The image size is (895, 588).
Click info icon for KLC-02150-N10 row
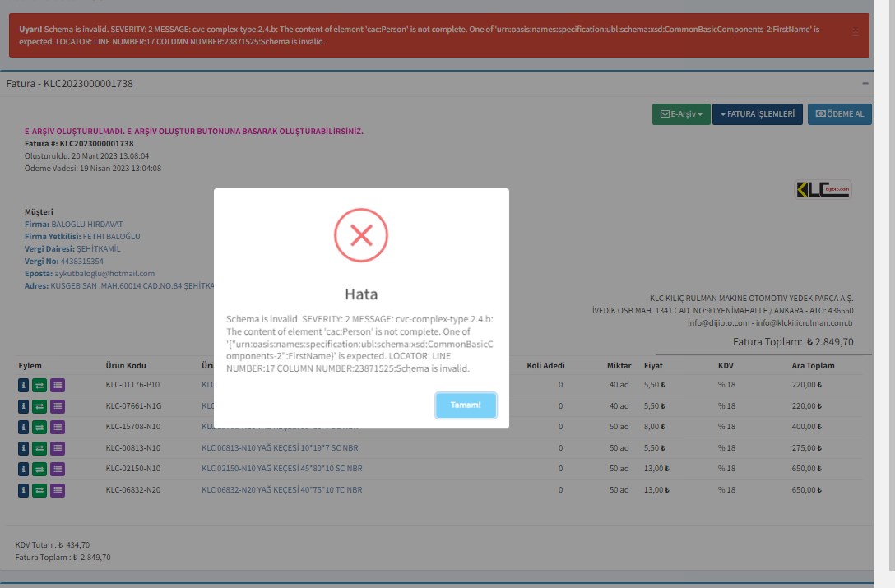pos(23,469)
